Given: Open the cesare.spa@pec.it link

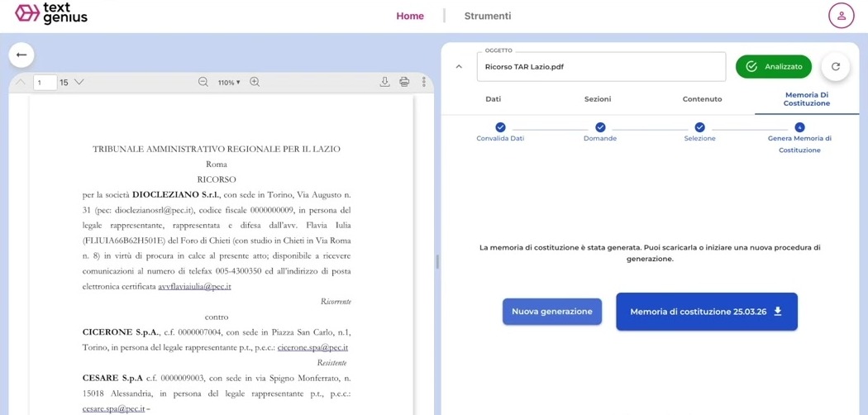Looking at the screenshot, I should 113,408.
